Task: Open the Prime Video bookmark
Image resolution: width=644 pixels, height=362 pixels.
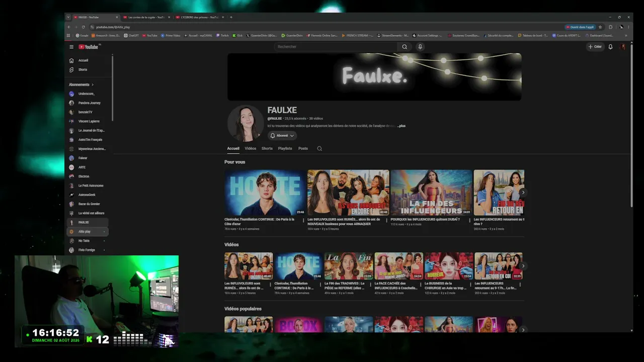Action: [x=171, y=36]
